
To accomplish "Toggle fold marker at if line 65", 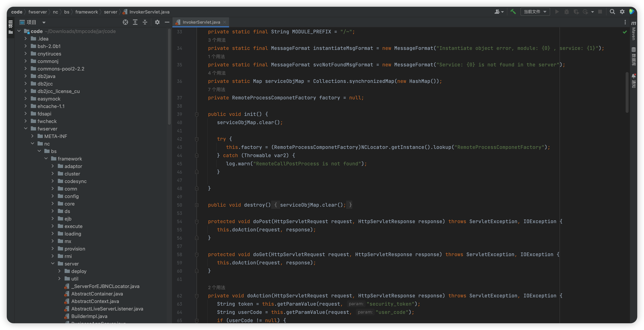I will pos(197,320).
